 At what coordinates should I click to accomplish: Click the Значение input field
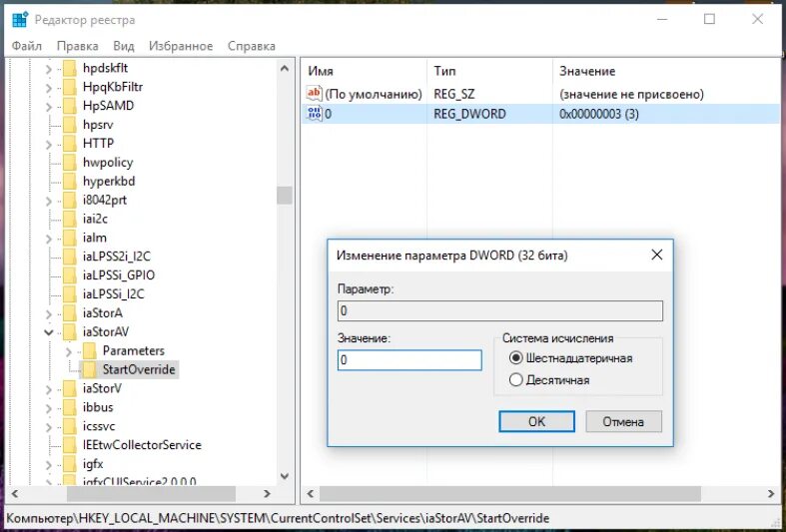click(x=409, y=360)
